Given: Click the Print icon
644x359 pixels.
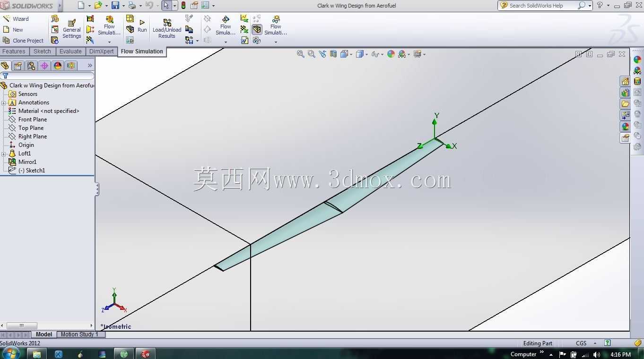Looking at the screenshot, I should tap(132, 6).
